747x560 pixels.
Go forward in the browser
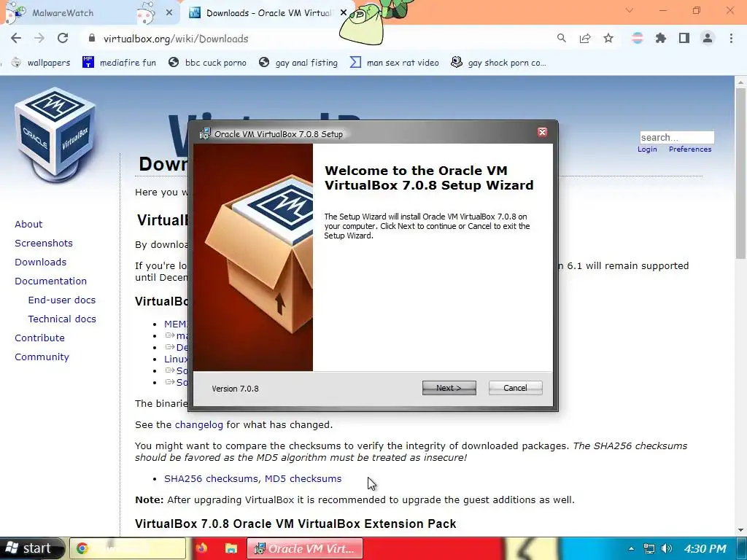[39, 39]
